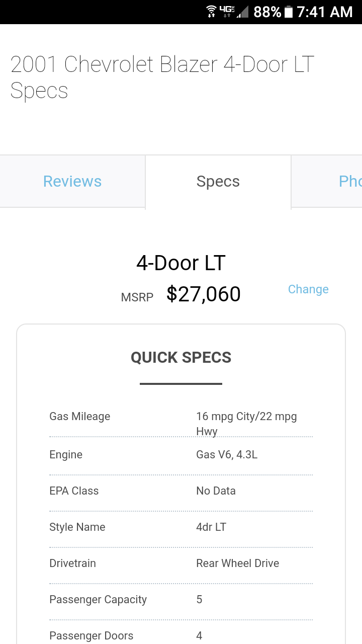
Task: Tap the 2001 Chevrolet Blazer page title
Action: point(162,77)
